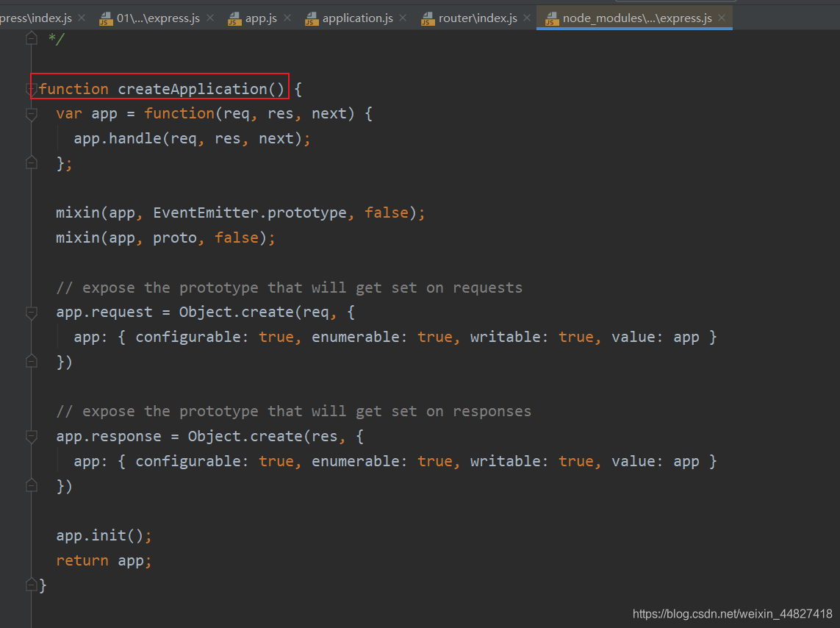This screenshot has width=840, height=628.
Task: Collapse the createApplication function fold marker
Action: (32, 89)
